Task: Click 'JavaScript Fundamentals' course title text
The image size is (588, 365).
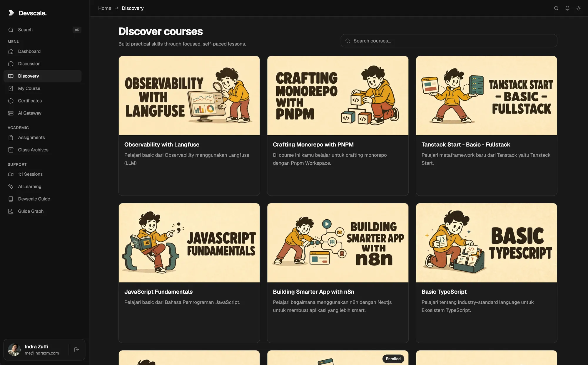Action: coord(158,292)
